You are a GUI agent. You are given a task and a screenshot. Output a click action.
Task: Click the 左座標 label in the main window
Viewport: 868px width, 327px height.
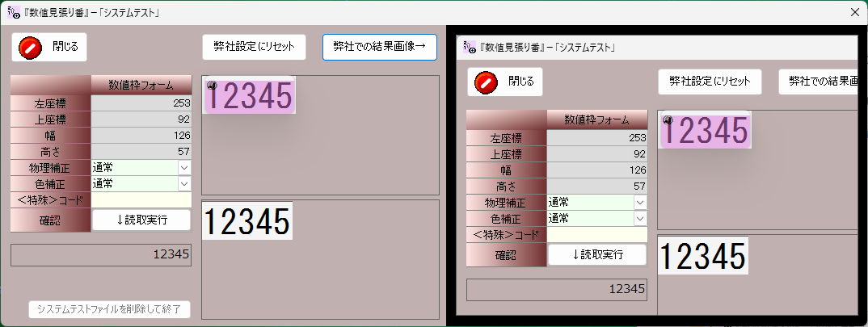click(50, 103)
